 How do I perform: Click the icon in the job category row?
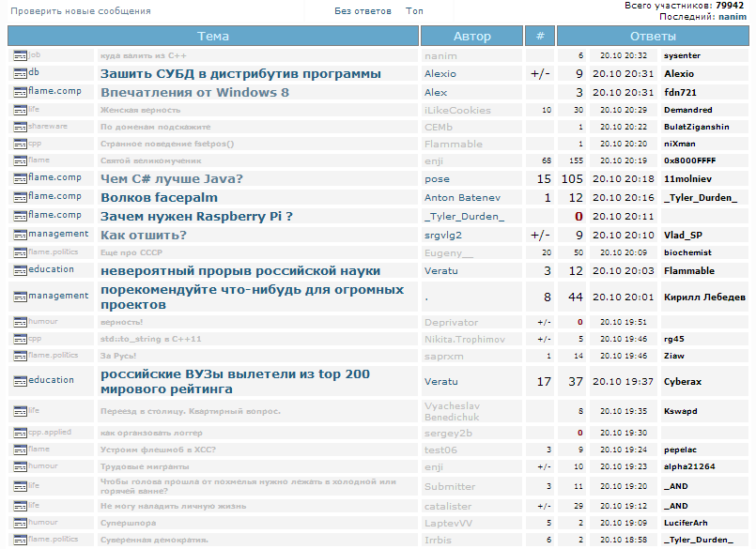pos(19,55)
